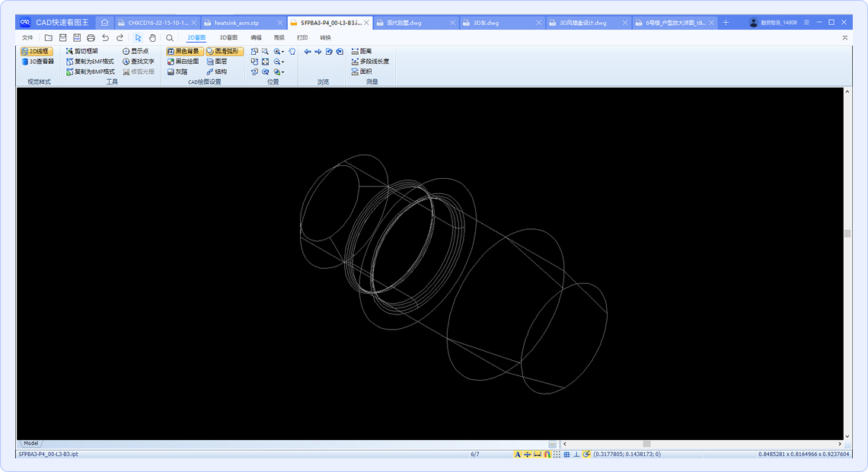
Task: Toggle the ortho perpendicular status bar icon
Action: tap(576, 454)
